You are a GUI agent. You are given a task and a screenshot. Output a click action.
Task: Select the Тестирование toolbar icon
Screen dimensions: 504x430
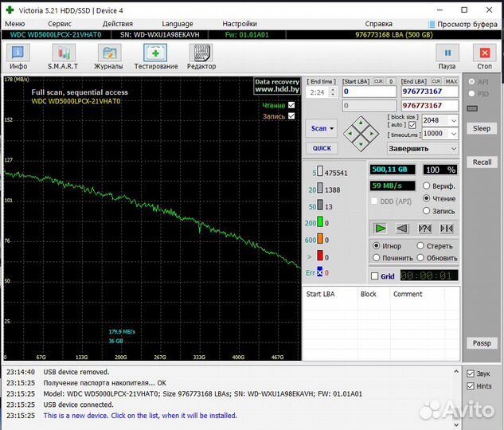coord(155,56)
